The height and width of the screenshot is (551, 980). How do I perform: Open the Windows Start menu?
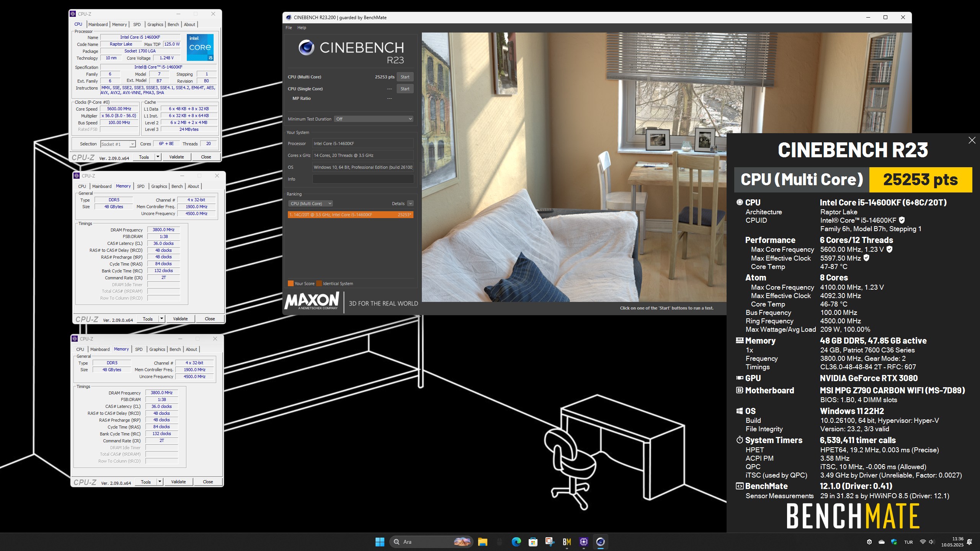[380, 542]
